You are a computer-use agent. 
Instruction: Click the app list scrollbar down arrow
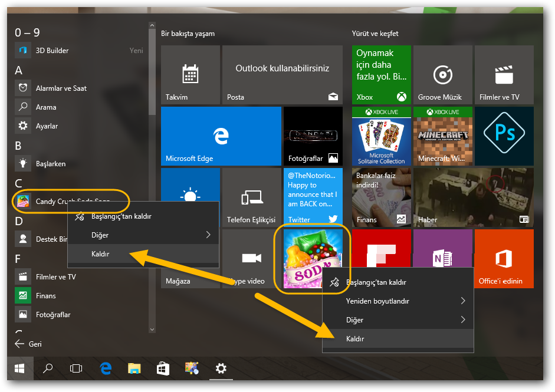tap(152, 330)
